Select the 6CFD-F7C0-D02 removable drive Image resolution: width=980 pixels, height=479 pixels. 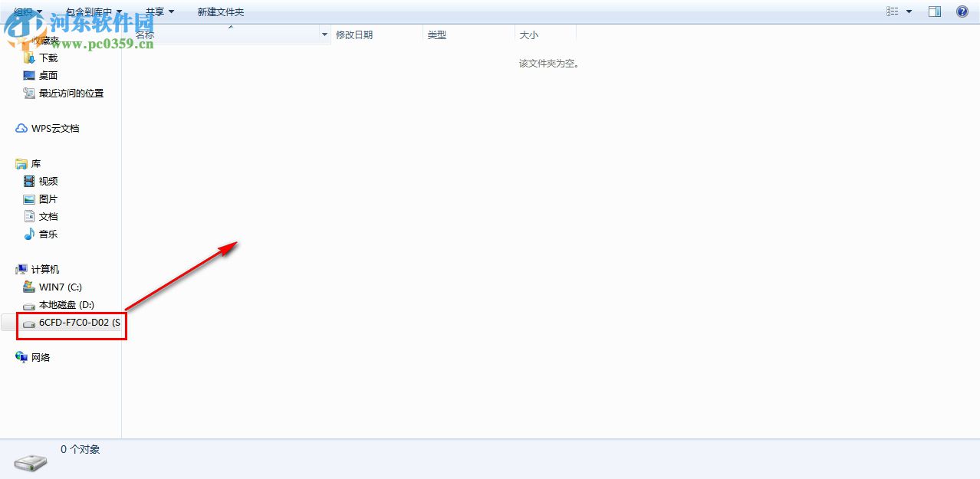77,323
